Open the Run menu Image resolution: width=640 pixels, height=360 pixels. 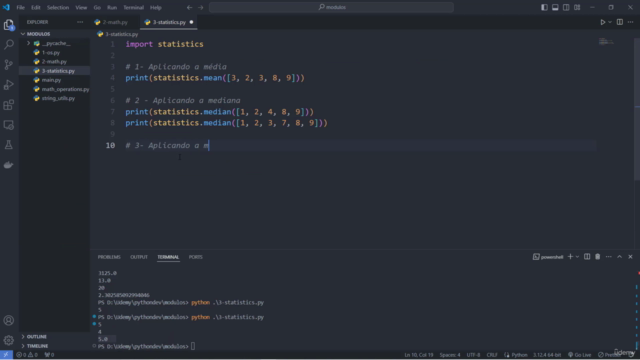(x=112, y=7)
